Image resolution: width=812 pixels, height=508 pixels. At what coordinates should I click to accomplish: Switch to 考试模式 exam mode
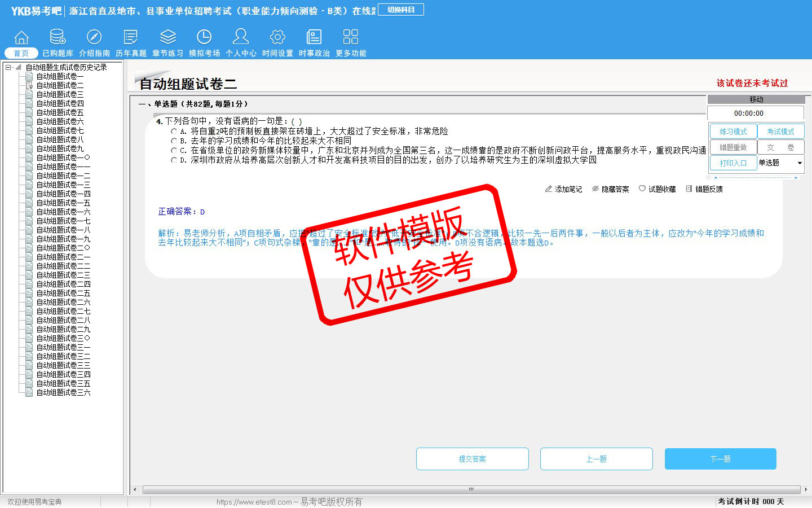[780, 132]
